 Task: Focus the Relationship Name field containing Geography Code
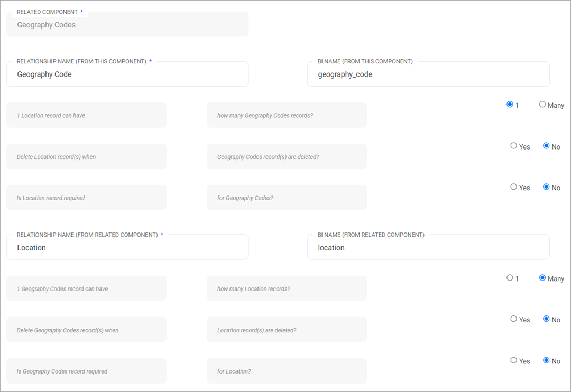point(127,74)
